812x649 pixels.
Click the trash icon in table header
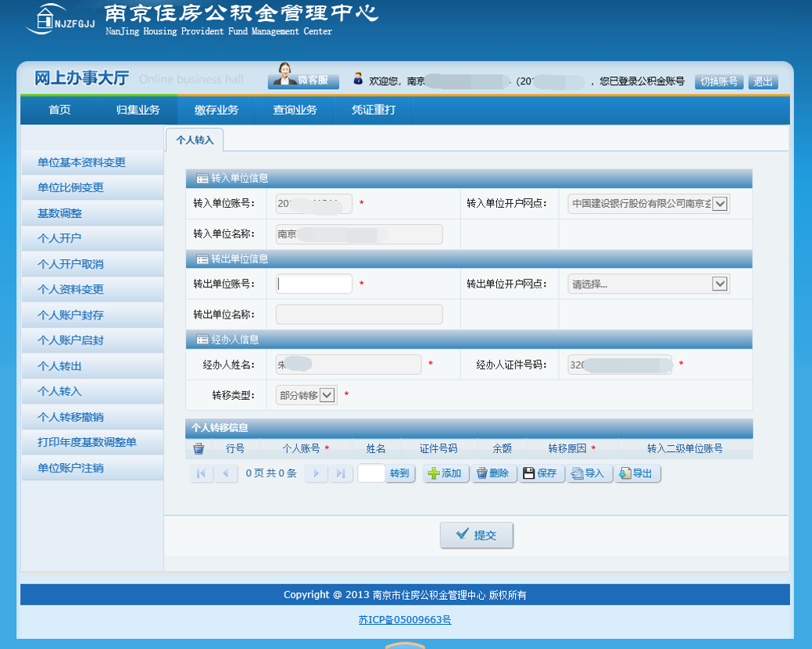[x=199, y=448]
